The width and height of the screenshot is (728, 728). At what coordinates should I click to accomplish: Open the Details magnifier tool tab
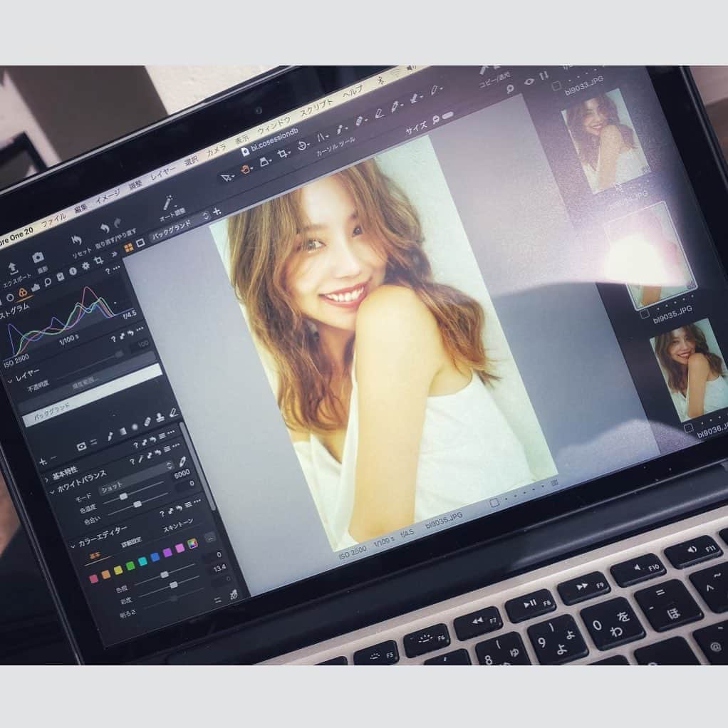pos(48,282)
